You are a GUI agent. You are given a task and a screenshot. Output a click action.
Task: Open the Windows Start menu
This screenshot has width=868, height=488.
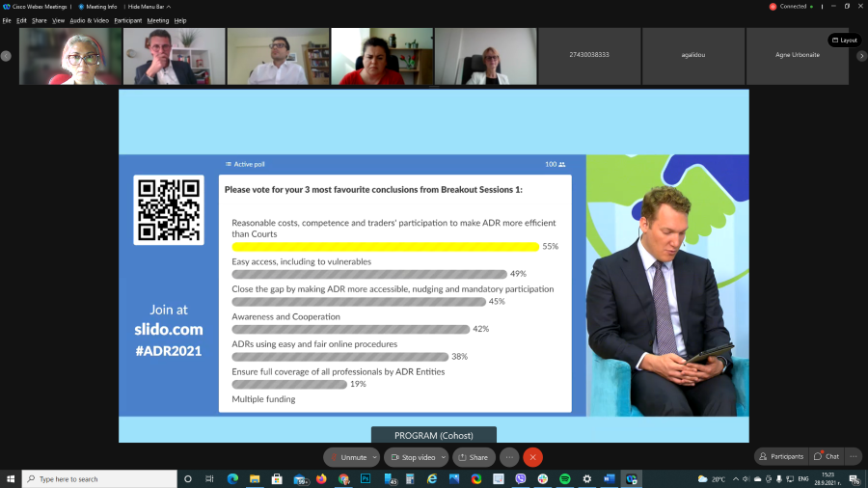(11, 478)
